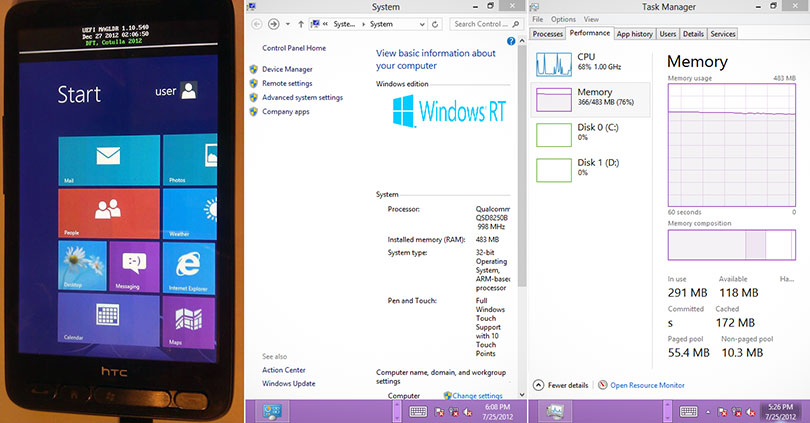Collapse Task Manager with Fewer details
Image resolution: width=810 pixels, height=423 pixels.
coord(563,385)
